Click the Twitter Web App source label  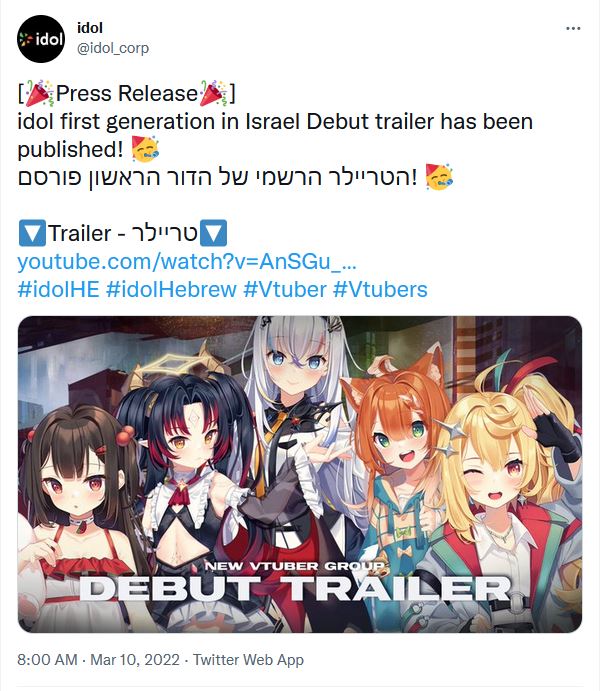coord(249,660)
